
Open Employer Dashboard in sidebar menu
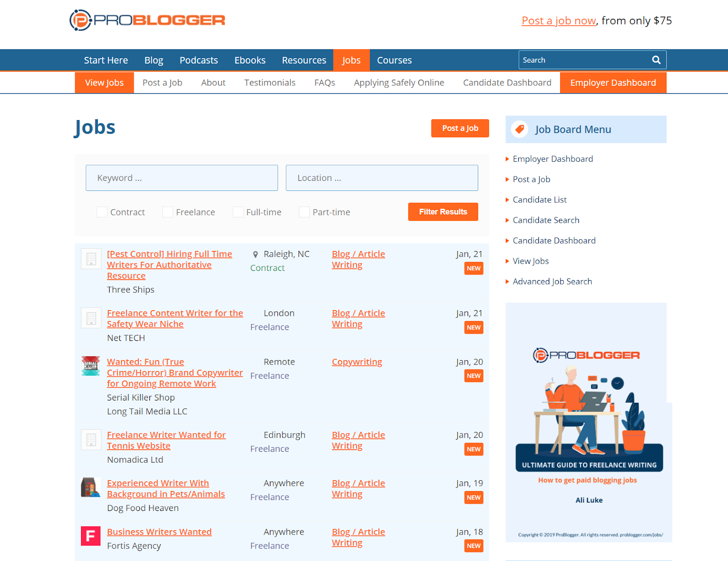(x=553, y=159)
